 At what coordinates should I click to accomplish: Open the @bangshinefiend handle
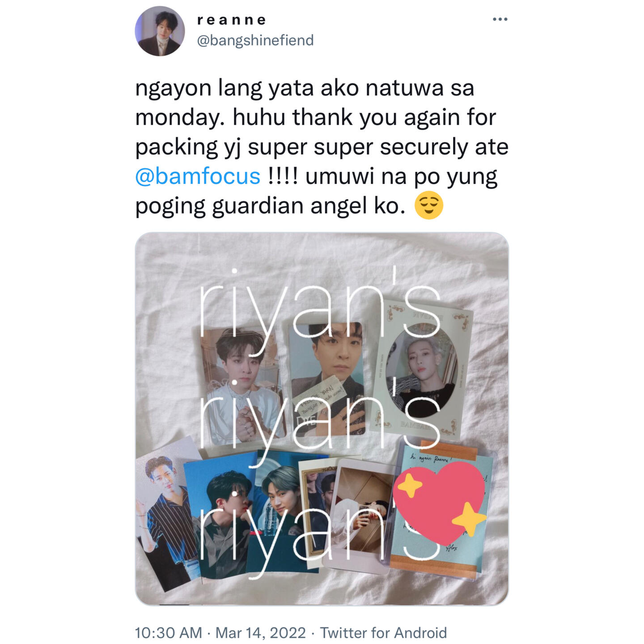(255, 40)
